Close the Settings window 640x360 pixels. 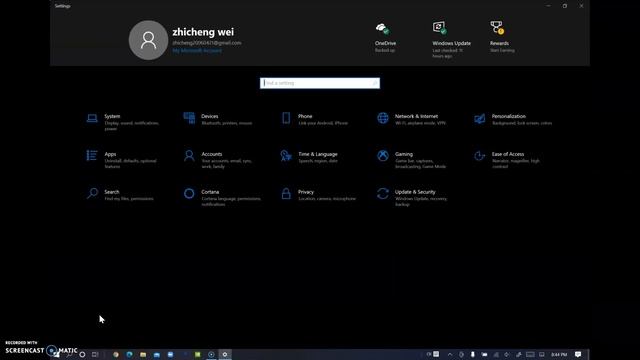tap(581, 6)
